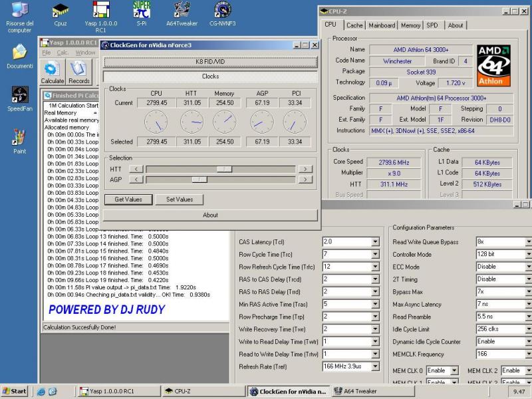Switch to CPU-Z taskbar button
This screenshot has width=532, height=399.
203,391
